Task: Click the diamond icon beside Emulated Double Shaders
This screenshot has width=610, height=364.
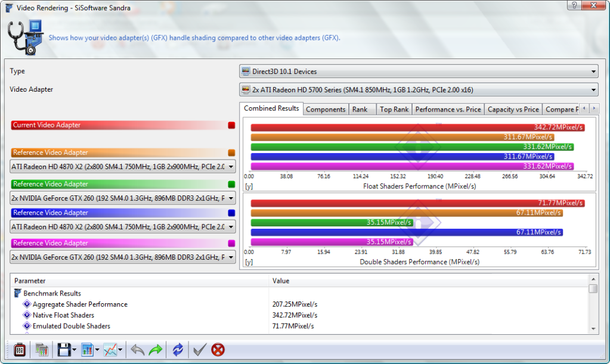Action: tap(27, 325)
